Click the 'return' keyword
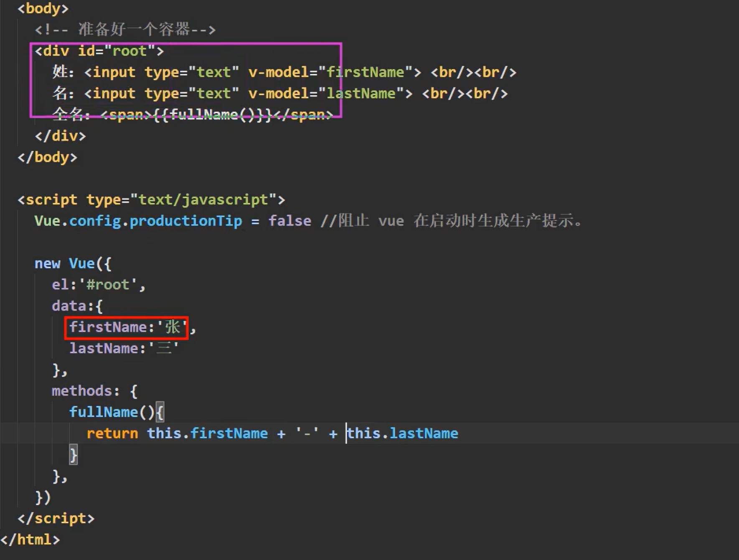The height and width of the screenshot is (560, 739). click(112, 433)
